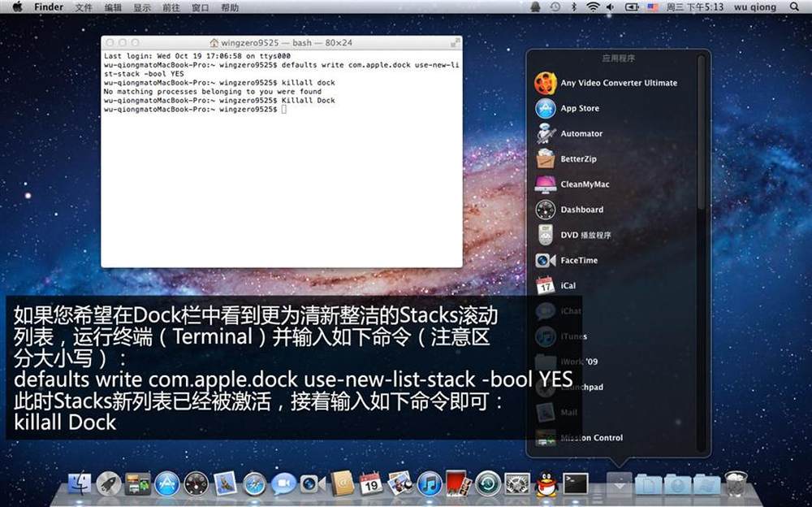Minimize the Terminal window
The image size is (812, 507).
pyautogui.click(x=123, y=42)
